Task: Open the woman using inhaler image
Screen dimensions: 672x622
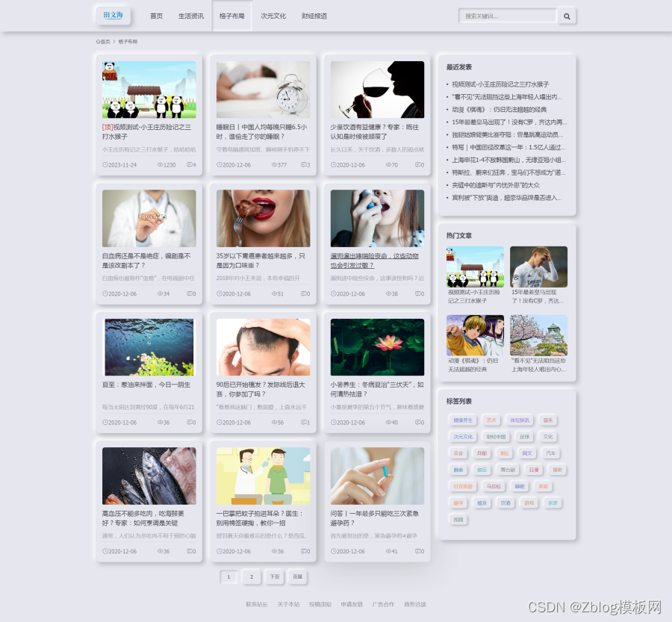Action: 377,219
